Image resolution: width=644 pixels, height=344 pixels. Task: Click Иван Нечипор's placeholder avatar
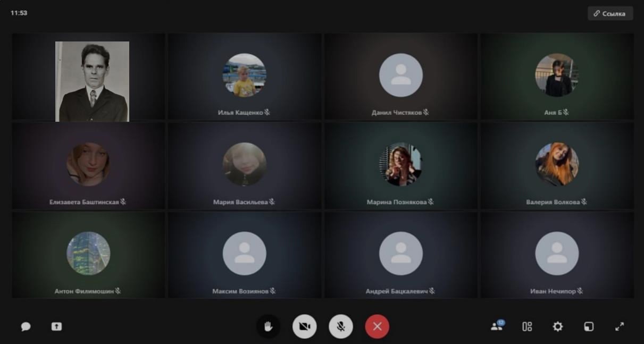tap(557, 254)
